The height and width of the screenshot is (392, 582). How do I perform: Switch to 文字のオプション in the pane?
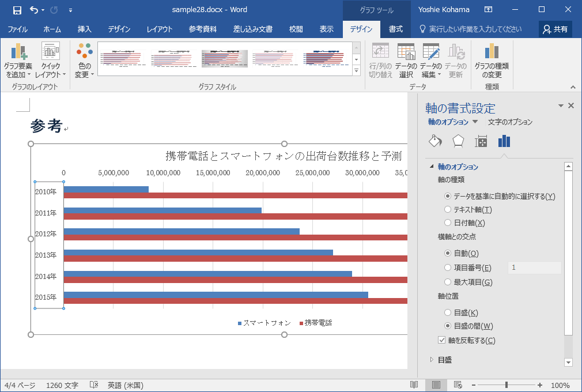pos(510,122)
